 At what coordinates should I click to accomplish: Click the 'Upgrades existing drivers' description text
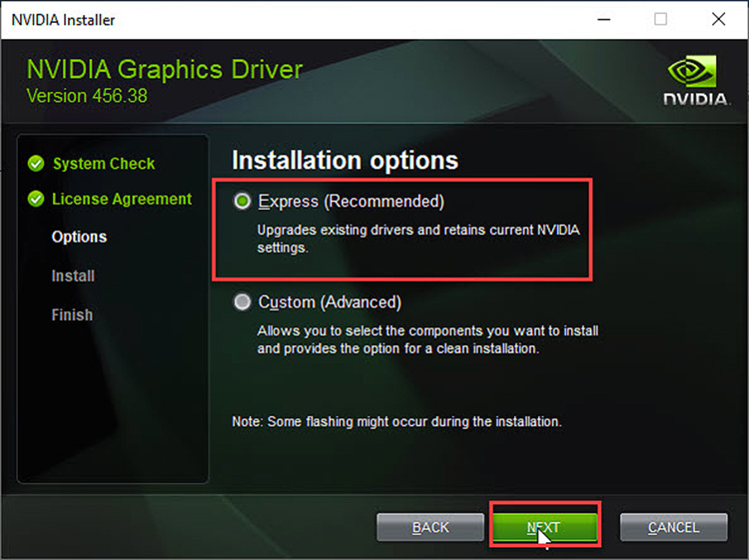[418, 239]
